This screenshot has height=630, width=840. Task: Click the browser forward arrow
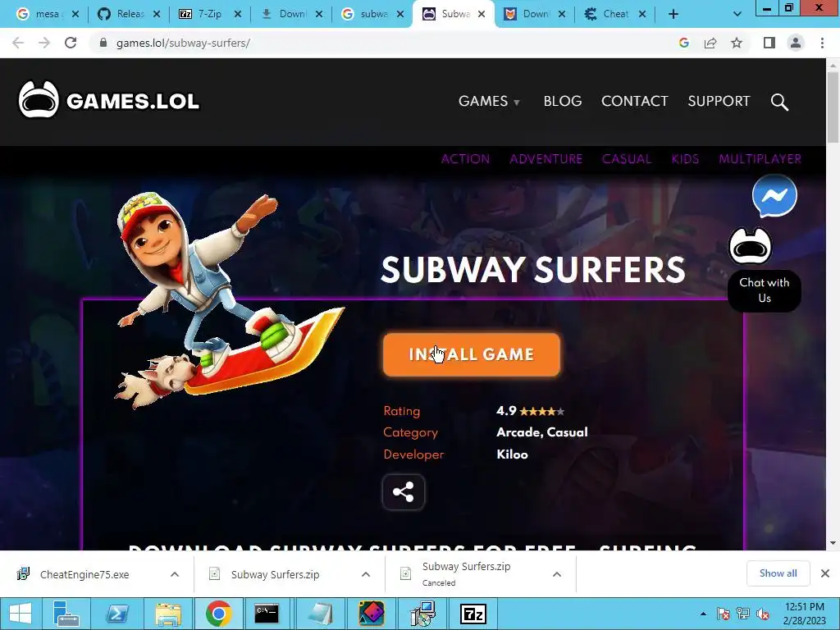[44, 43]
